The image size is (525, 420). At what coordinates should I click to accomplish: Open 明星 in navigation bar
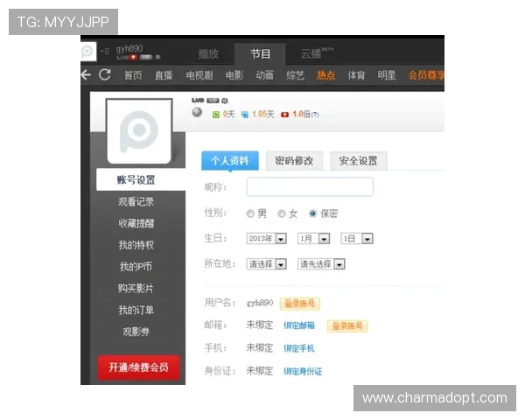387,75
